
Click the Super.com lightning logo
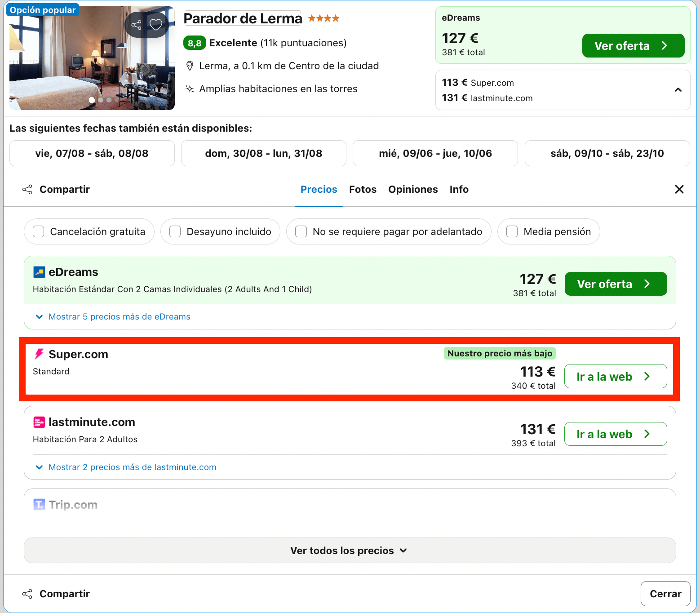coord(39,354)
